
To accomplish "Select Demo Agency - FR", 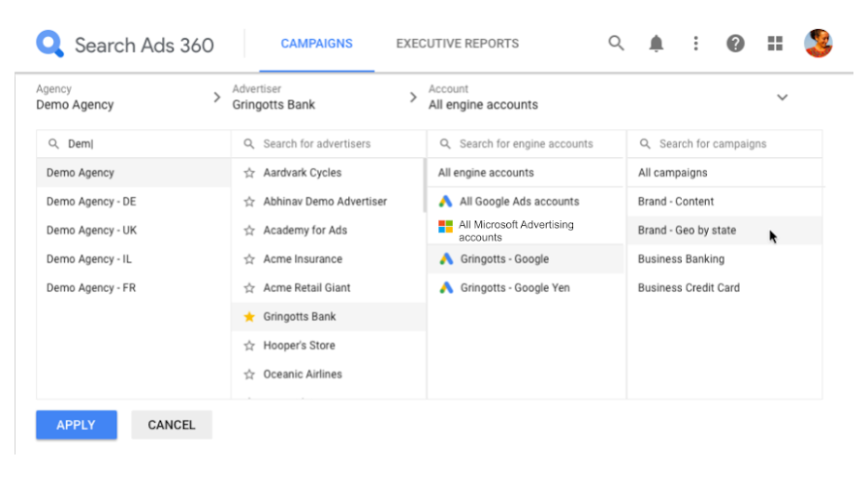I will click(134, 288).
